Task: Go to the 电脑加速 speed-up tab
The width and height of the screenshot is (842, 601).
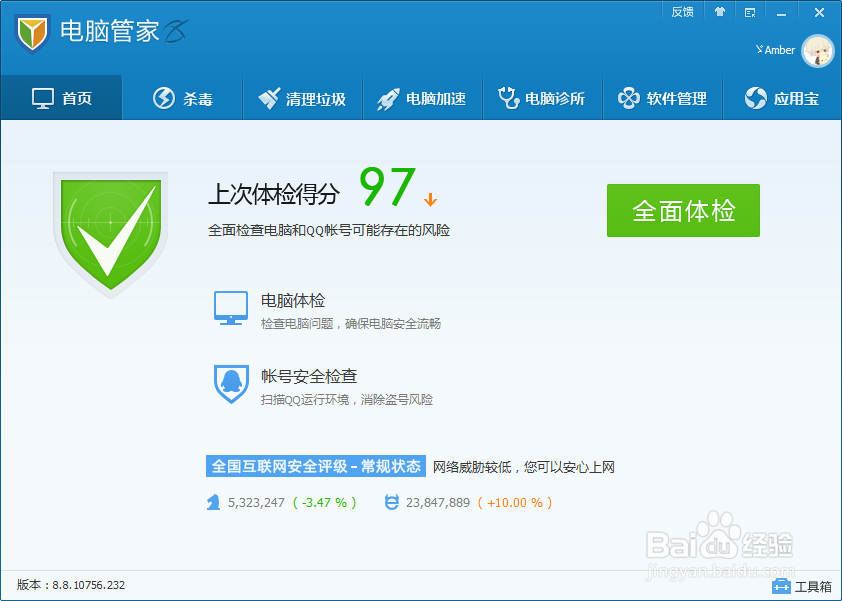Action: (422, 98)
